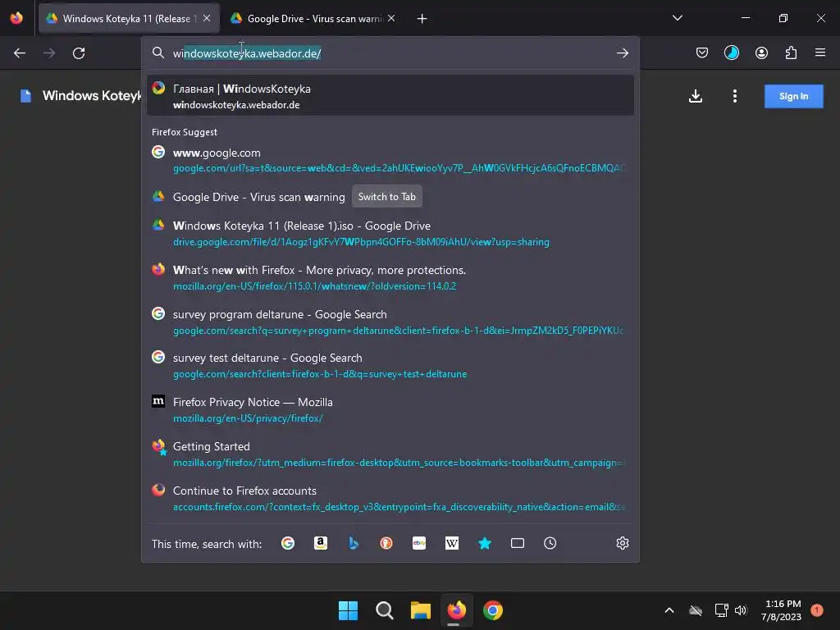The width and height of the screenshot is (840, 630).
Task: Open File Explorer from the taskbar
Action: (421, 610)
